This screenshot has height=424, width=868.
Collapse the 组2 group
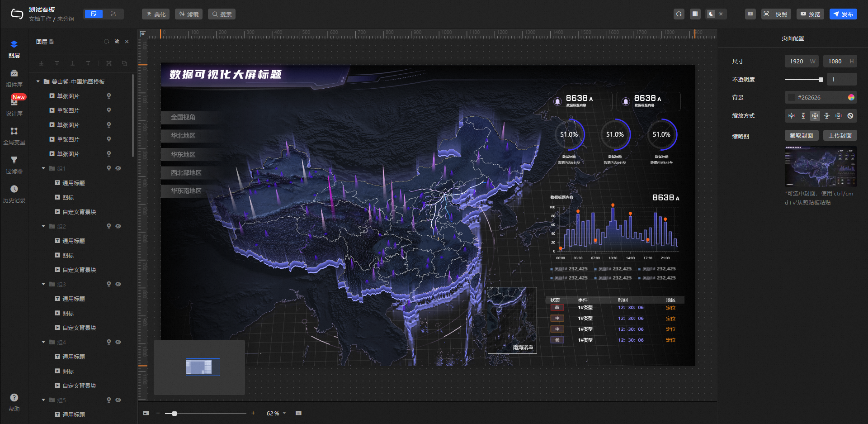coord(43,226)
